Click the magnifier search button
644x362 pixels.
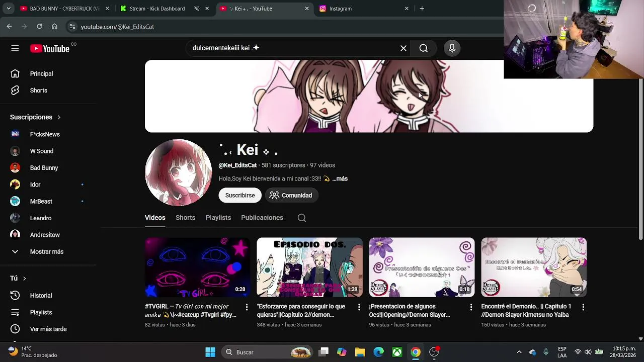tap(424, 48)
